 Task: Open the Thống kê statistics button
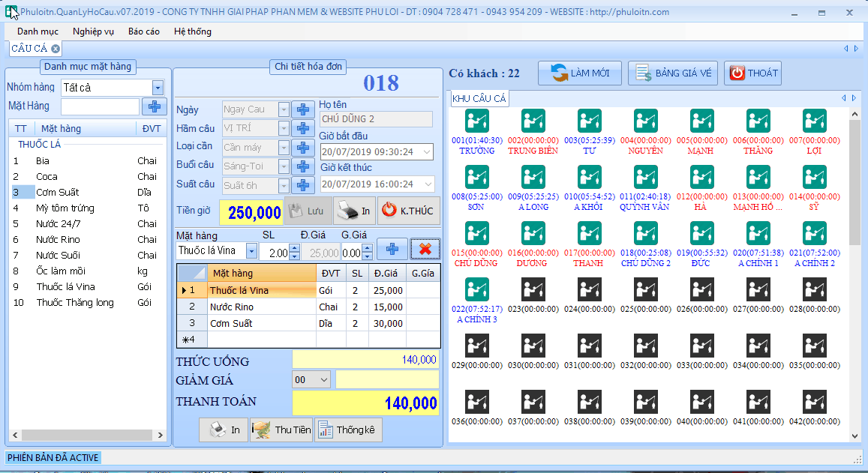[x=348, y=430]
